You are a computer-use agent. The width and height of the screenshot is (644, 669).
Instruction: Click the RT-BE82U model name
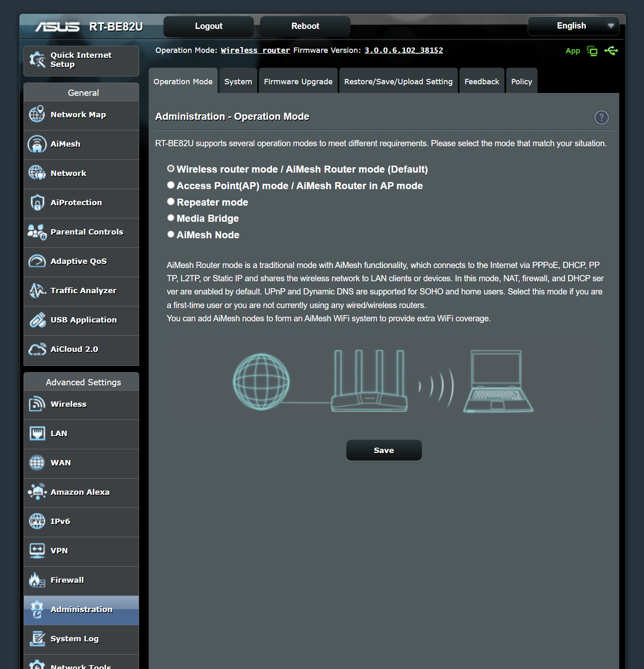[116, 27]
